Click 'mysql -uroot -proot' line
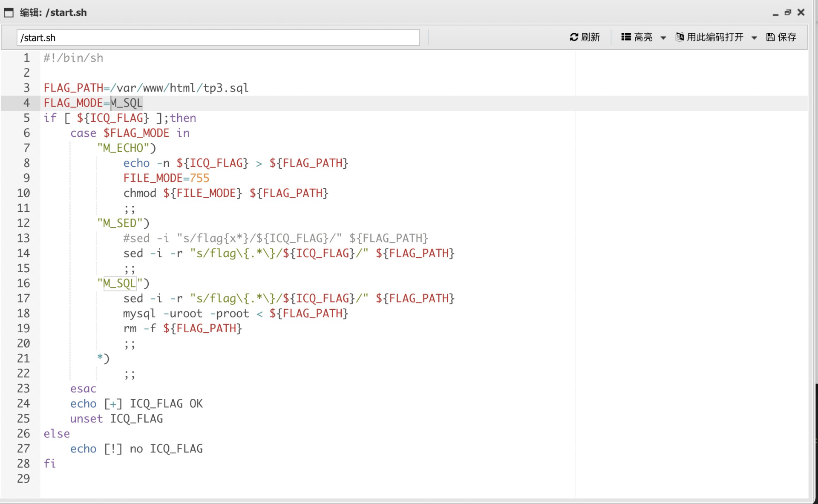 pos(236,314)
